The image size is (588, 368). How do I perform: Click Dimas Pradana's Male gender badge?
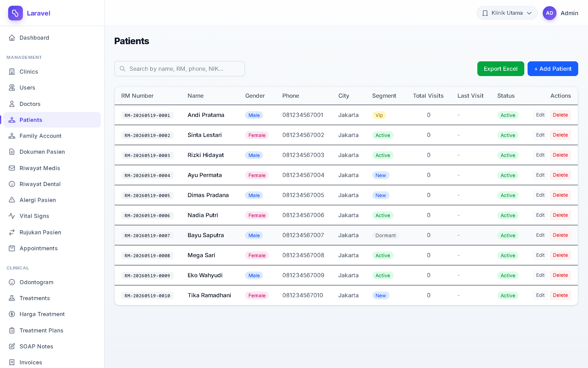254,195
